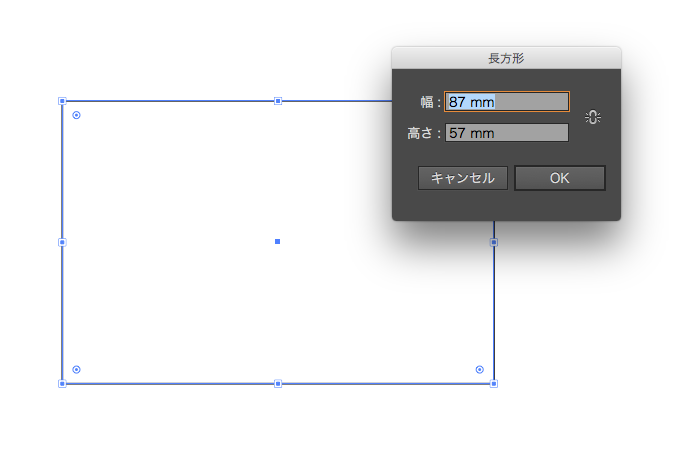Click the bottom-center bounding box handle
This screenshot has height=449, width=689.
[x=278, y=384]
